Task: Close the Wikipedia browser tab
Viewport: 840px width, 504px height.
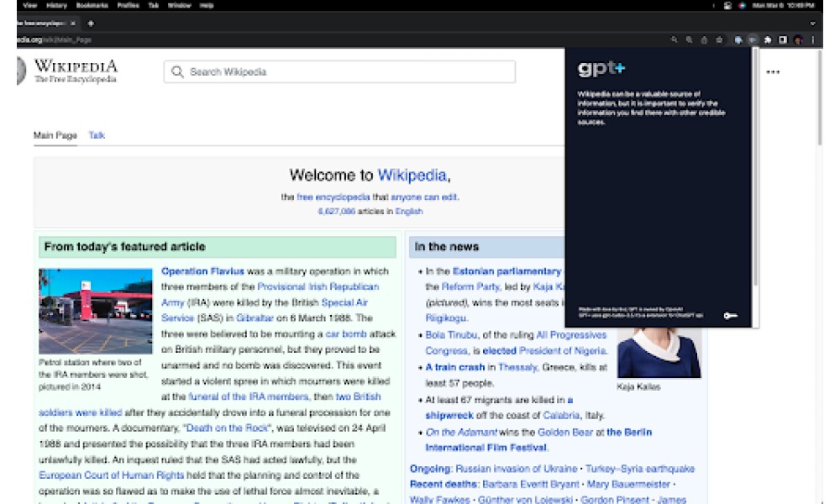Action: pos(73,23)
